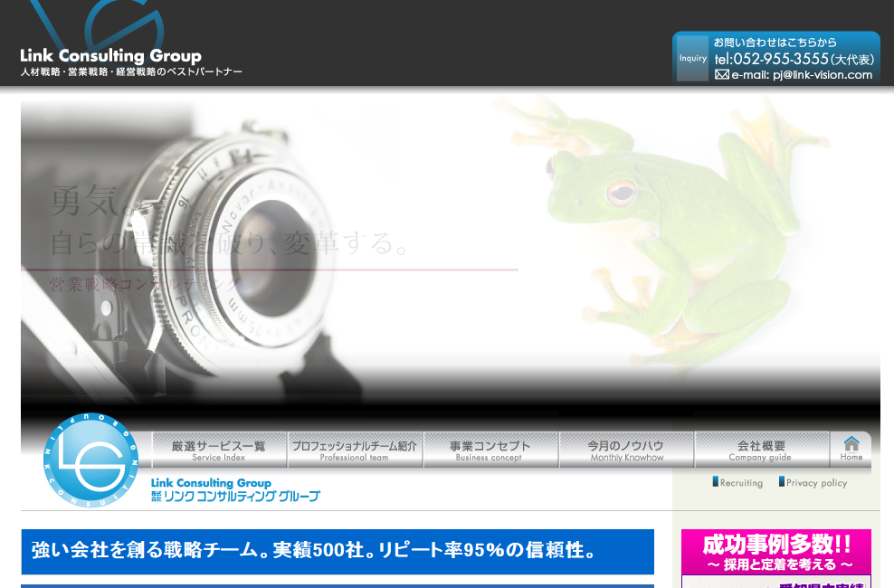Screen dimensions: 894x588
Task: Click the small blue marker before Privacy policy
Action: 782,482
